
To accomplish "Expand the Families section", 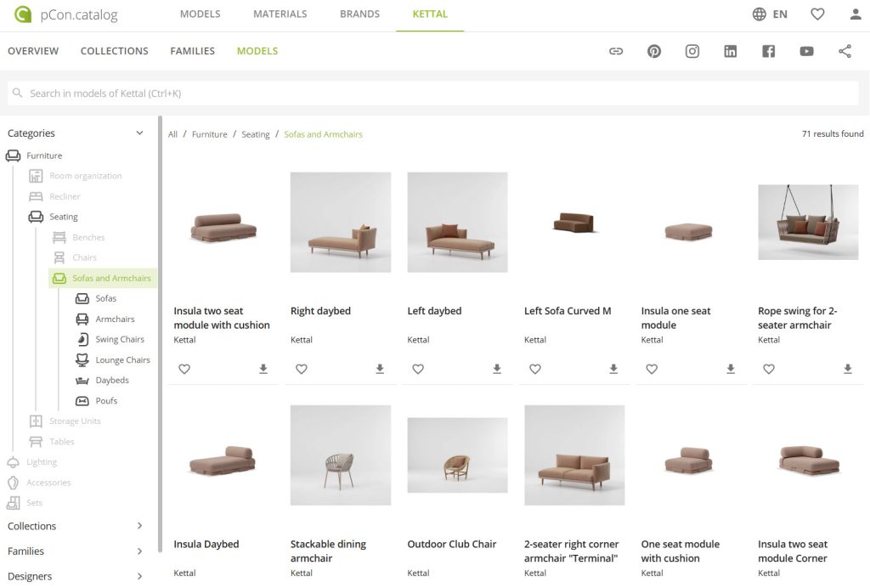I will (139, 551).
